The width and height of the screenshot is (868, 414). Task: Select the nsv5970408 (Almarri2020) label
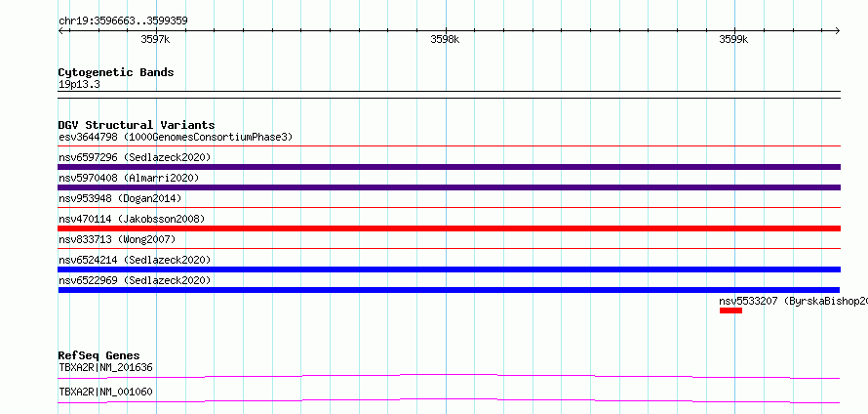coord(129,178)
